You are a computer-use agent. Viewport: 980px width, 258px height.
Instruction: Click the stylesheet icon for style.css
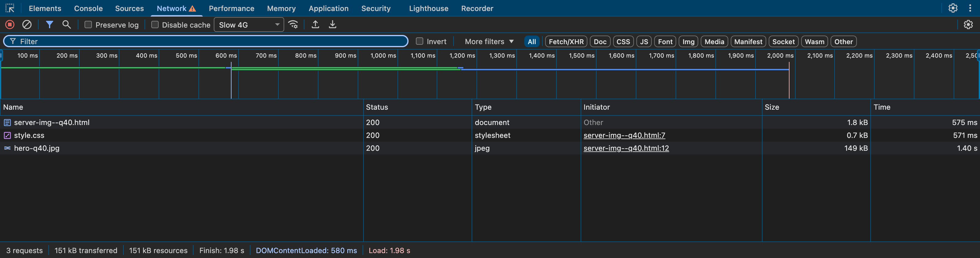[7, 135]
